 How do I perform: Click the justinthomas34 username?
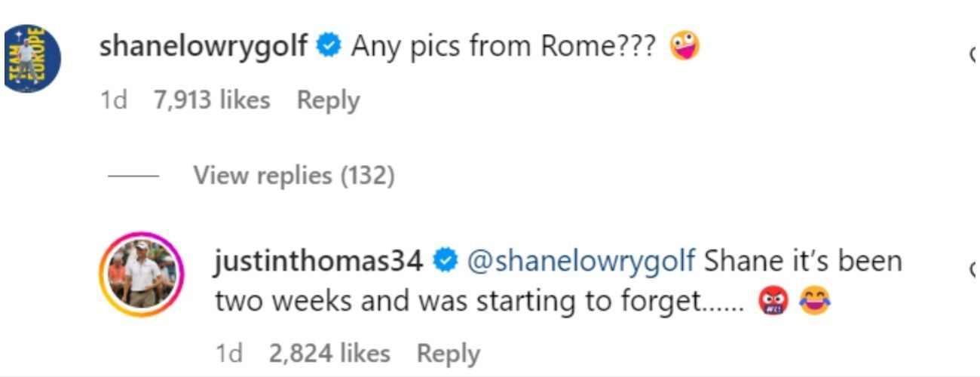[318, 262]
